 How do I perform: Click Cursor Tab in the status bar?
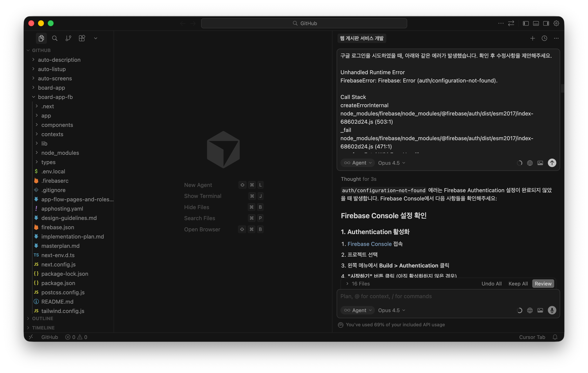coord(532,337)
